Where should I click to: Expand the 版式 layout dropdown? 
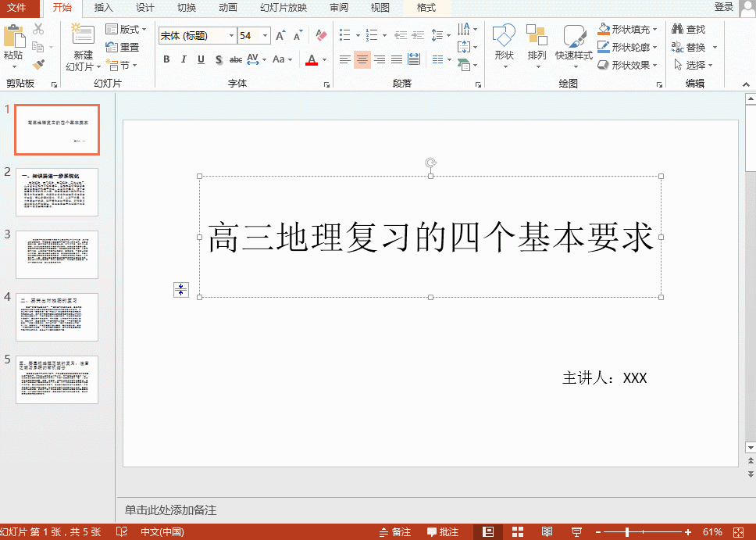tap(144, 29)
